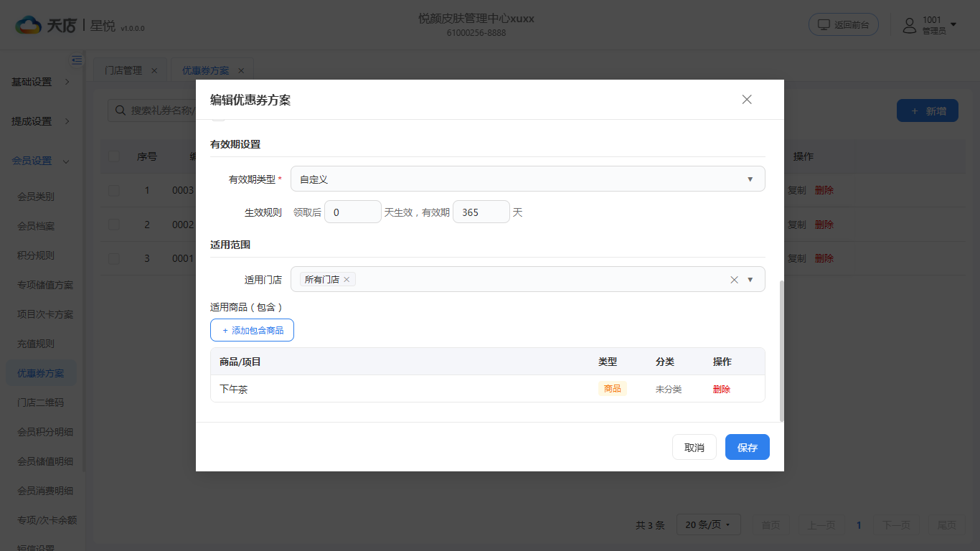Click the user avatar icon
The height and width of the screenshot is (551, 980).
pos(910,25)
